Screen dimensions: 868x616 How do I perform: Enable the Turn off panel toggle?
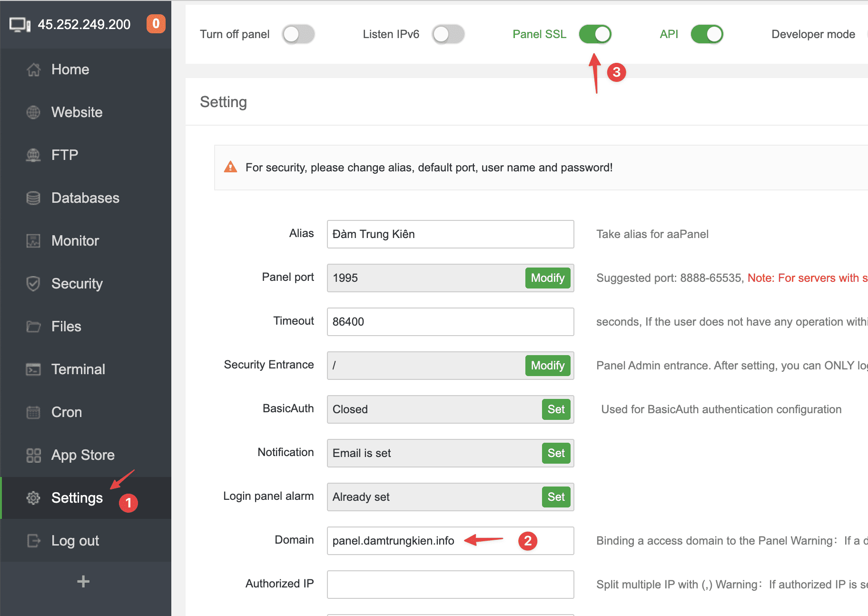pyautogui.click(x=298, y=34)
